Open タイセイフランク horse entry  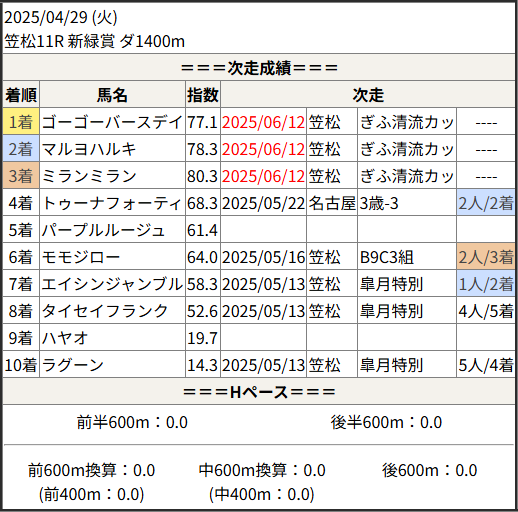click(x=105, y=310)
